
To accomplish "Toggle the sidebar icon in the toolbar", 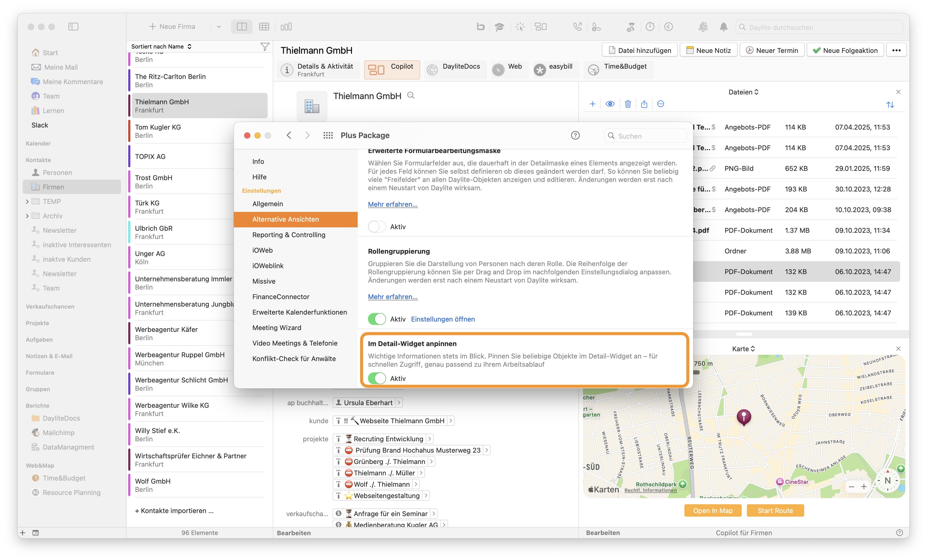I will click(x=73, y=27).
